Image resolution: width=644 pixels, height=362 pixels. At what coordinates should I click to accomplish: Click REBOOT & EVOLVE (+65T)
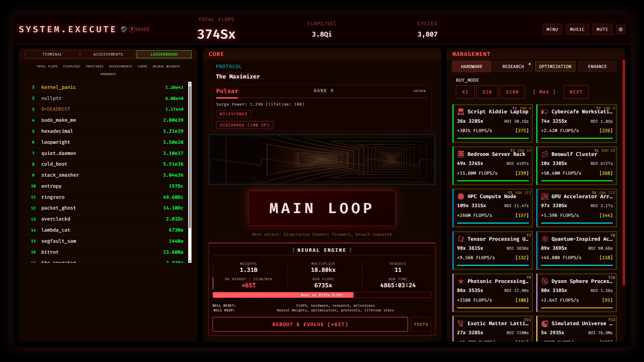click(310, 324)
